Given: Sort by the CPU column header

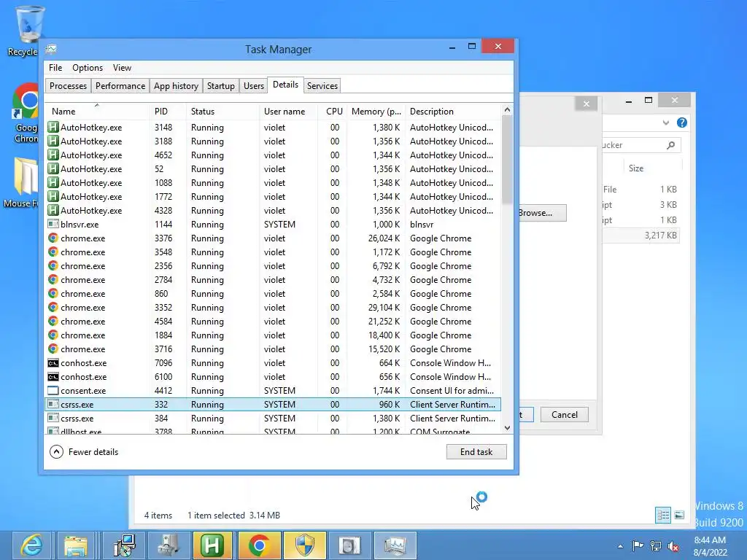Looking at the screenshot, I should click(x=333, y=112).
